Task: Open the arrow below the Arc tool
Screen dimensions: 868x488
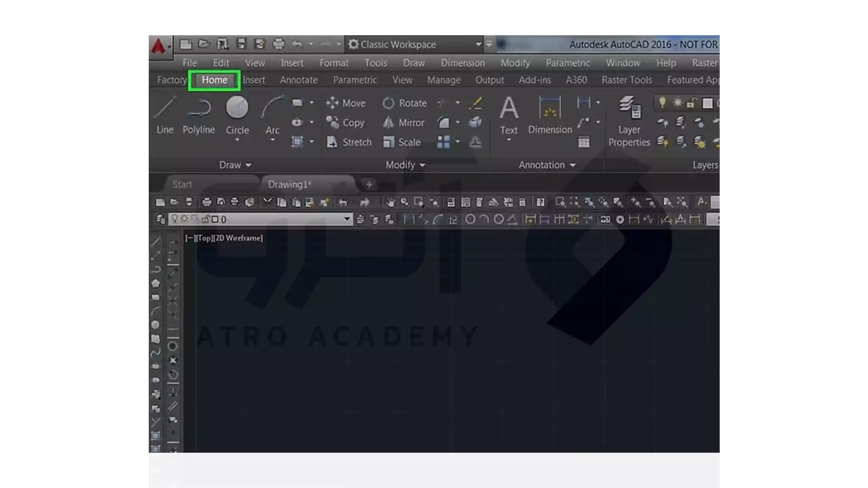Action: 273,141
